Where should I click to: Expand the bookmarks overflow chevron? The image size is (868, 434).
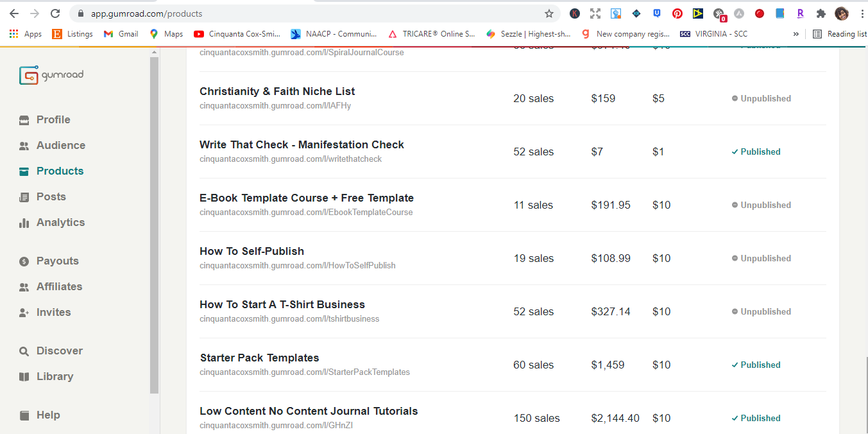click(x=796, y=34)
